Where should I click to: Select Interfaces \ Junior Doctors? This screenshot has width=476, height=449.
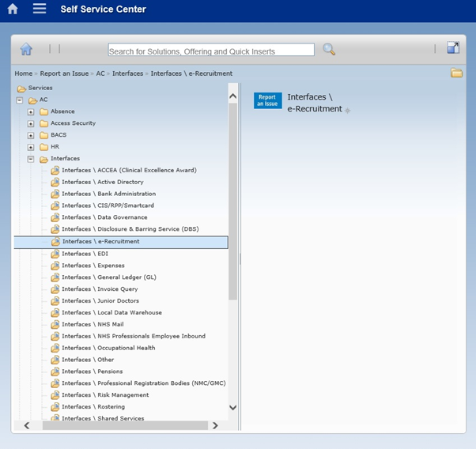tap(100, 301)
